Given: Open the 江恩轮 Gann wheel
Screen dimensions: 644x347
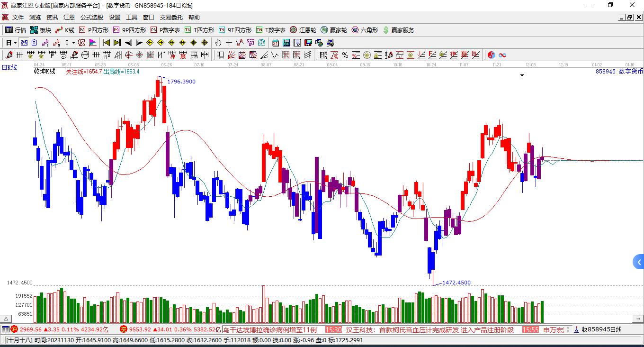Looking at the screenshot, I should click(303, 30).
